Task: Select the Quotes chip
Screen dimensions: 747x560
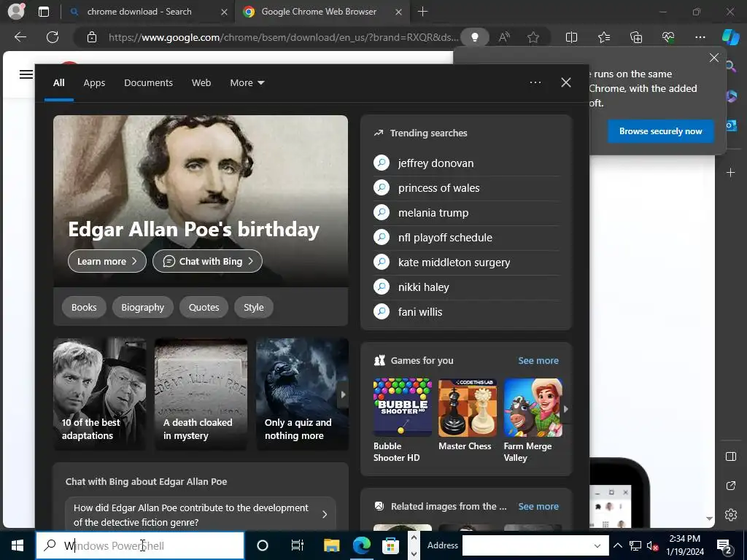Action: 204,307
